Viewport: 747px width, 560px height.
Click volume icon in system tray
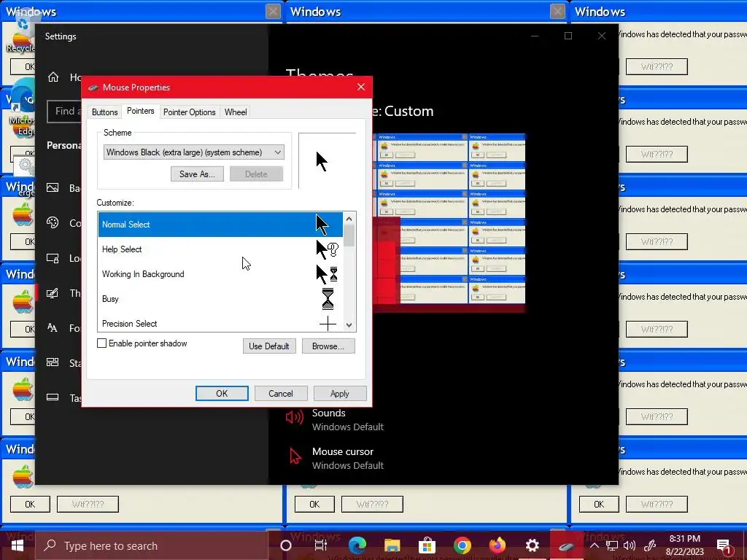(630, 545)
